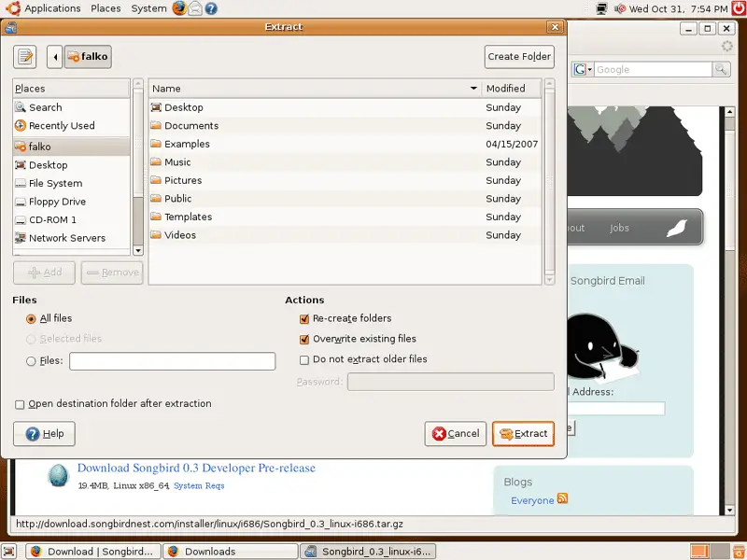Sort by Modified column header
The height and width of the screenshot is (560, 747).
pos(511,89)
